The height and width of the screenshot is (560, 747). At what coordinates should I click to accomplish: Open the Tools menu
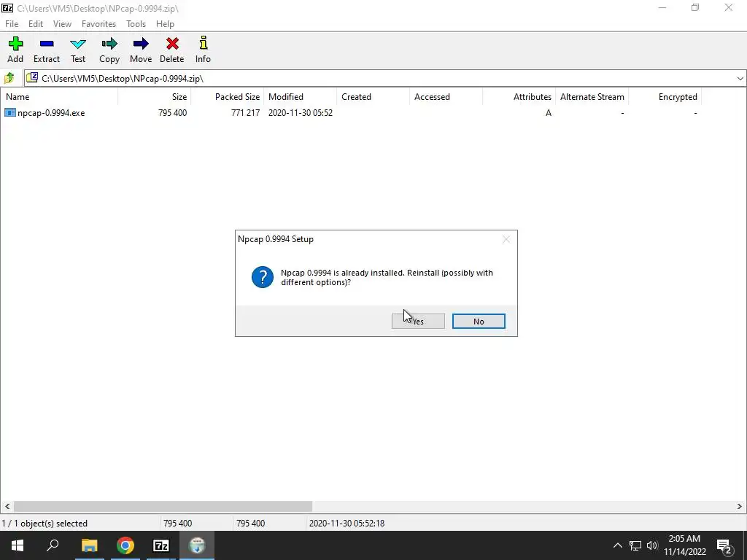pyautogui.click(x=136, y=24)
